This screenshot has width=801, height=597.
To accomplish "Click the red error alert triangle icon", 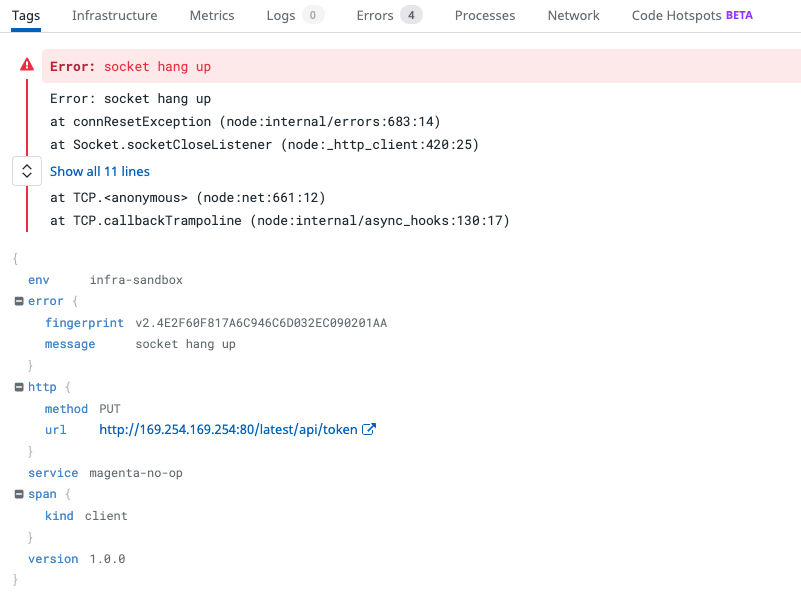I will pos(26,65).
